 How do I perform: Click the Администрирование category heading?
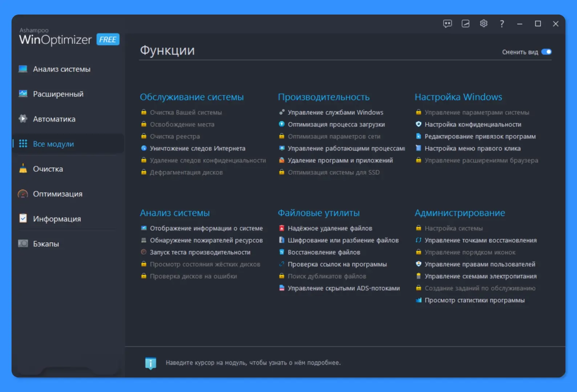coord(460,213)
